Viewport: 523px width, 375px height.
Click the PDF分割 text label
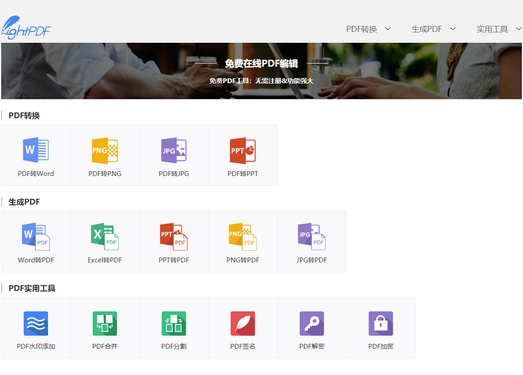click(174, 346)
